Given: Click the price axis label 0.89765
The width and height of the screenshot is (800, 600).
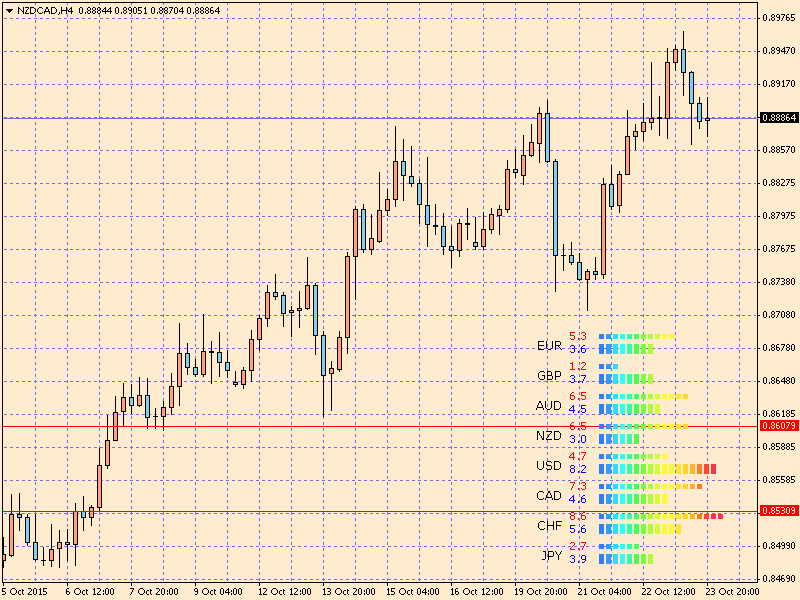Looking at the screenshot, I should [x=779, y=18].
